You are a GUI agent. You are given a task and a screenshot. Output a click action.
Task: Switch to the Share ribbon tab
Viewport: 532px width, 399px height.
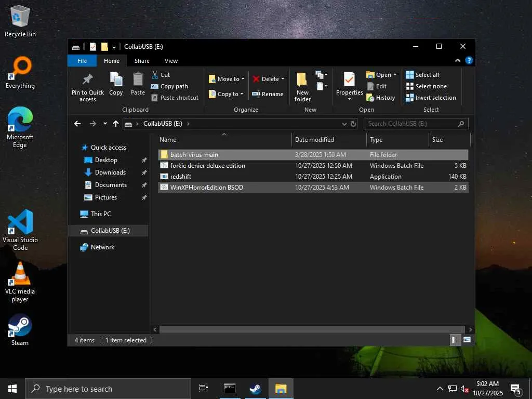click(x=142, y=61)
